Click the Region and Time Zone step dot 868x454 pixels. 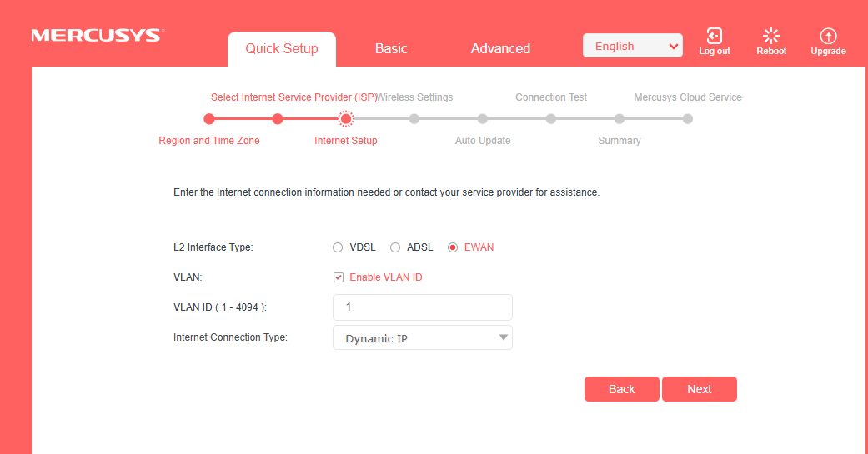coord(208,119)
